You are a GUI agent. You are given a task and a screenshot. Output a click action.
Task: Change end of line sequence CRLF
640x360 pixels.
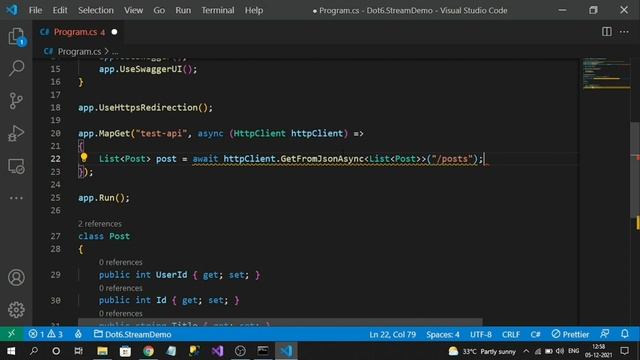pyautogui.click(x=511, y=334)
